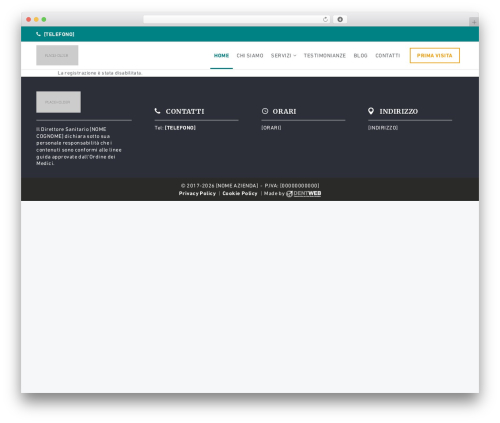Open the Cookie Policy link
500x423 pixels.
(x=240, y=193)
